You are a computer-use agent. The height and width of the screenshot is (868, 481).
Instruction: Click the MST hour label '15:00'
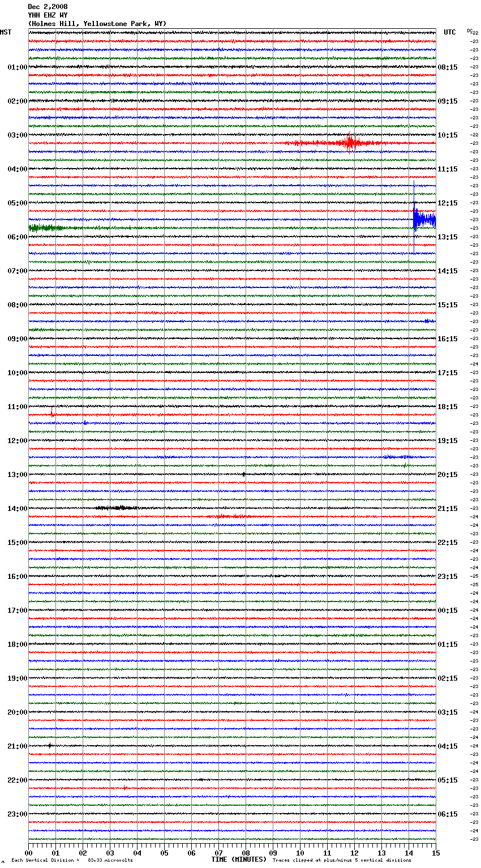point(18,543)
